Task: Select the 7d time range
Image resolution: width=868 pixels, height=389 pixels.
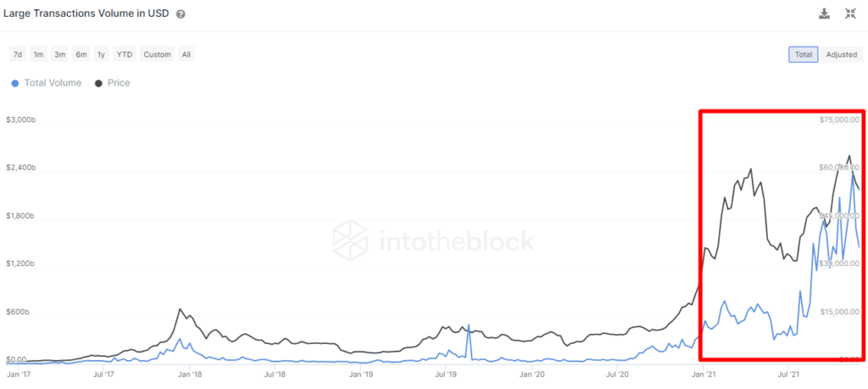Action: (17, 54)
